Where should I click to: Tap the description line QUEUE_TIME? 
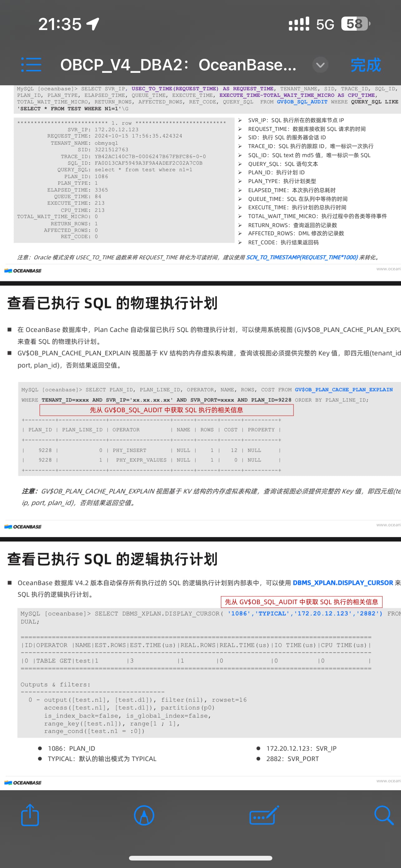pyautogui.click(x=293, y=199)
